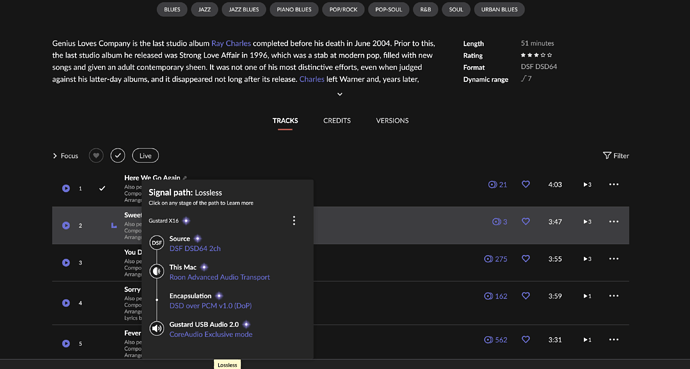Image resolution: width=690 pixels, height=369 pixels.
Task: Play track 3 using its play icon
Action: pos(66,263)
